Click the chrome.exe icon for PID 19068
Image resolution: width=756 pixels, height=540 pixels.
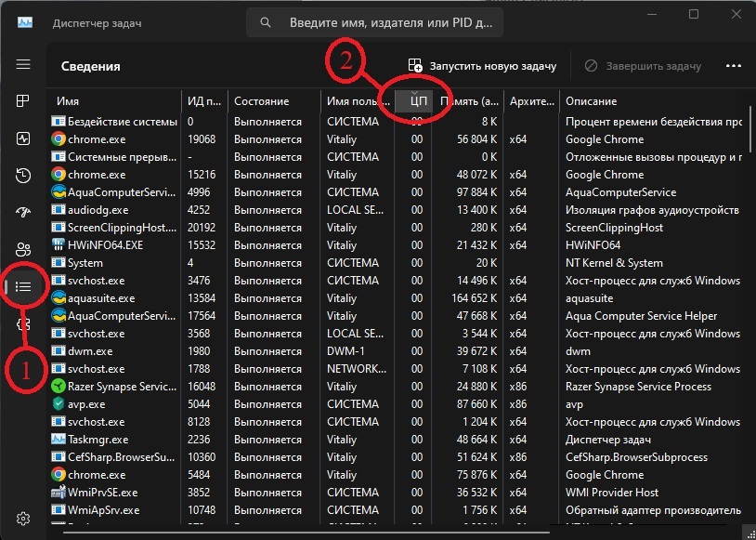[x=59, y=139]
